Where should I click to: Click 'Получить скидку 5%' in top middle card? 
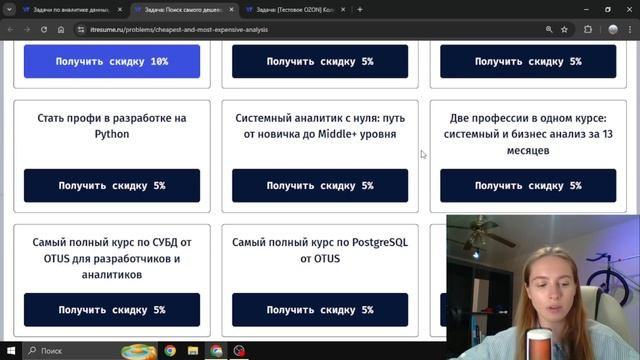coord(320,61)
